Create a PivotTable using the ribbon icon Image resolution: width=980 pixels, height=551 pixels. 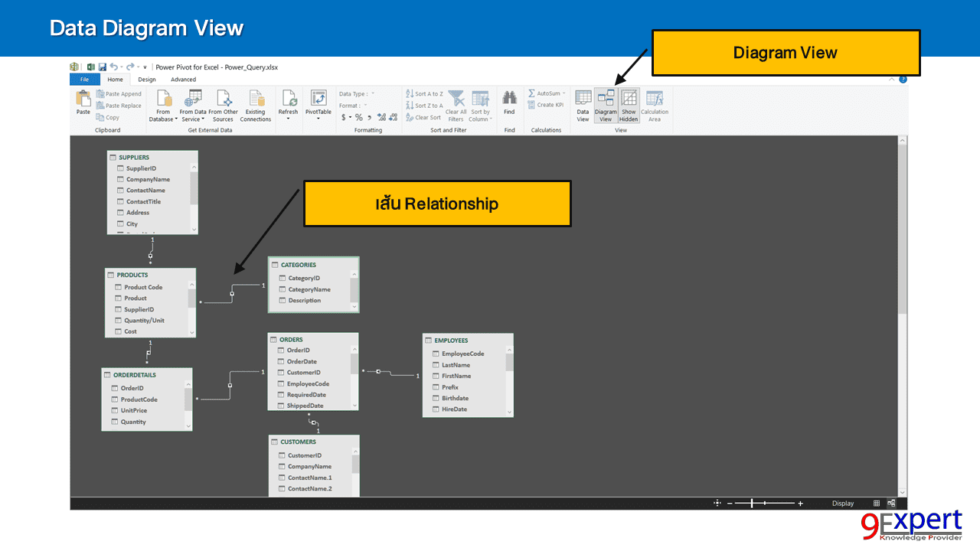pyautogui.click(x=318, y=102)
